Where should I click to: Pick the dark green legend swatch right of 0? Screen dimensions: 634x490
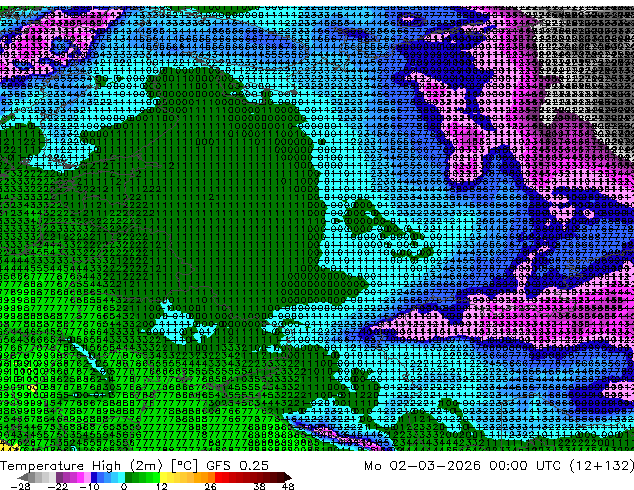[x=129, y=477]
